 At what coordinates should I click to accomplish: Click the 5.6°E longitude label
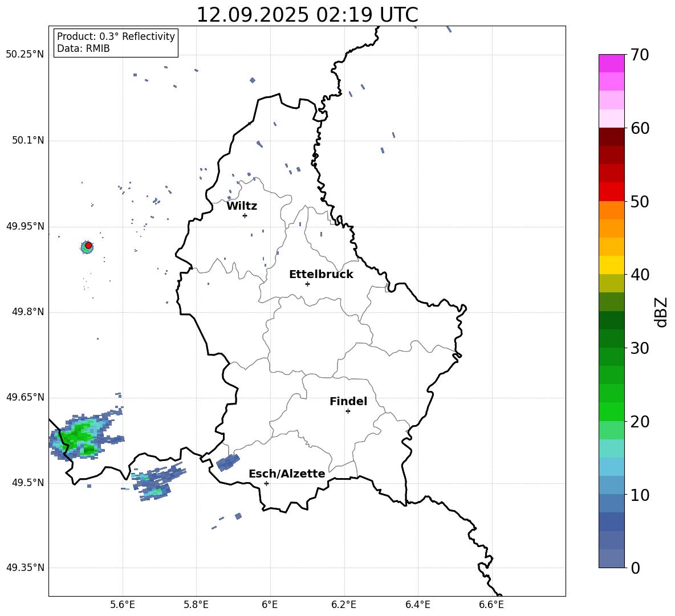pos(123,605)
